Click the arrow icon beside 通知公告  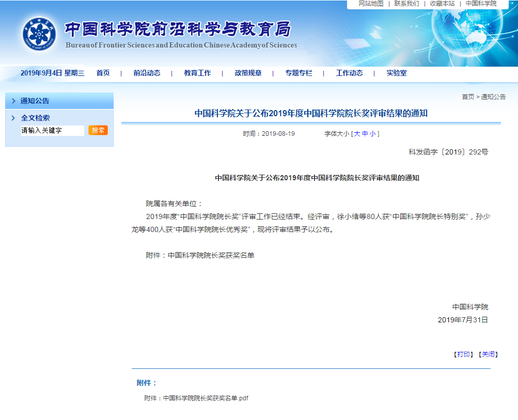coord(13,101)
